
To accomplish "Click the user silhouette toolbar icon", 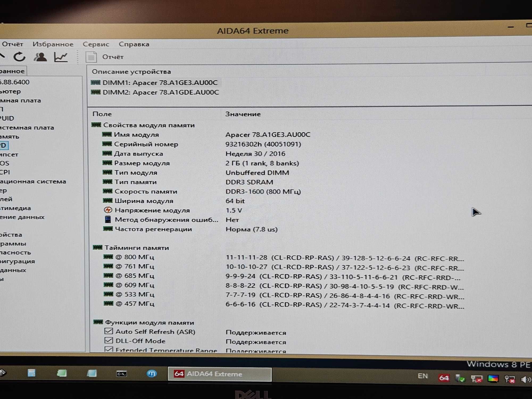I will [40, 57].
